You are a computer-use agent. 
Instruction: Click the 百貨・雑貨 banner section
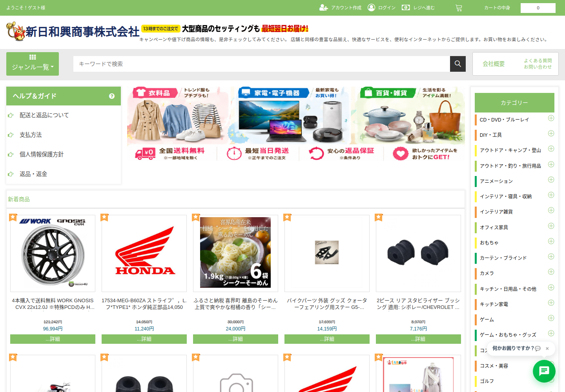pyautogui.click(x=408, y=115)
